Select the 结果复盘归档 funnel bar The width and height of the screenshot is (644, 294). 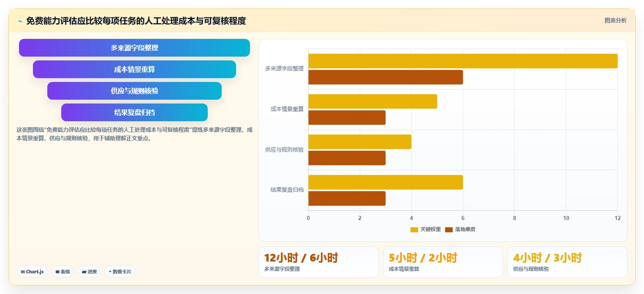click(134, 112)
